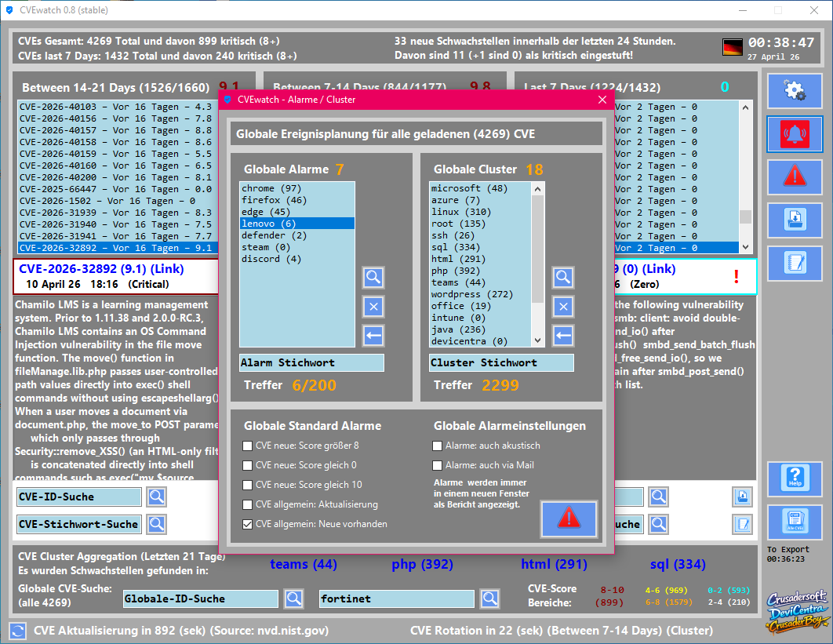Image resolution: width=833 pixels, height=644 pixels.
Task: Uncheck 'CVE allgemein: Neue vorhanden' checkbox
Action: click(x=247, y=525)
